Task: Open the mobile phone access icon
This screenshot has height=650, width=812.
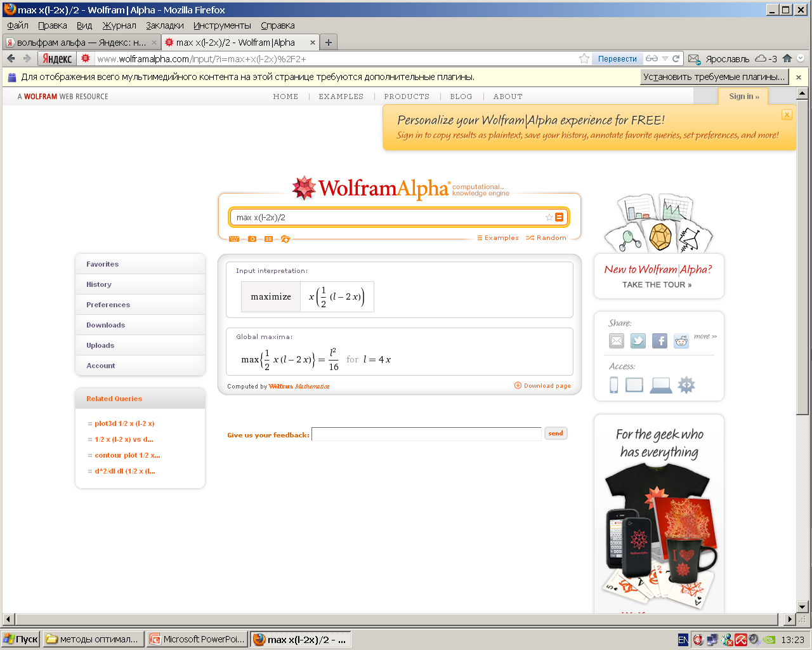Action: (614, 385)
